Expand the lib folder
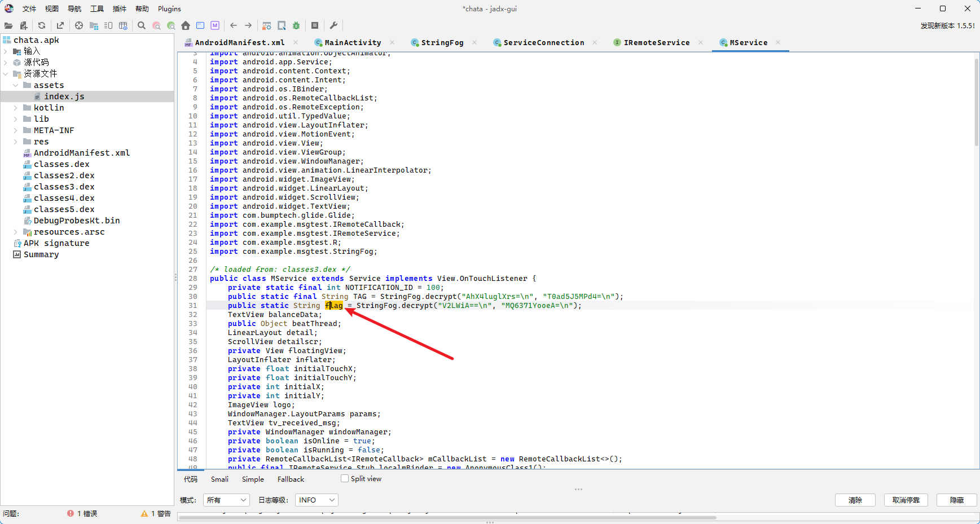Screen dimensions: 980x524 (x=16, y=119)
